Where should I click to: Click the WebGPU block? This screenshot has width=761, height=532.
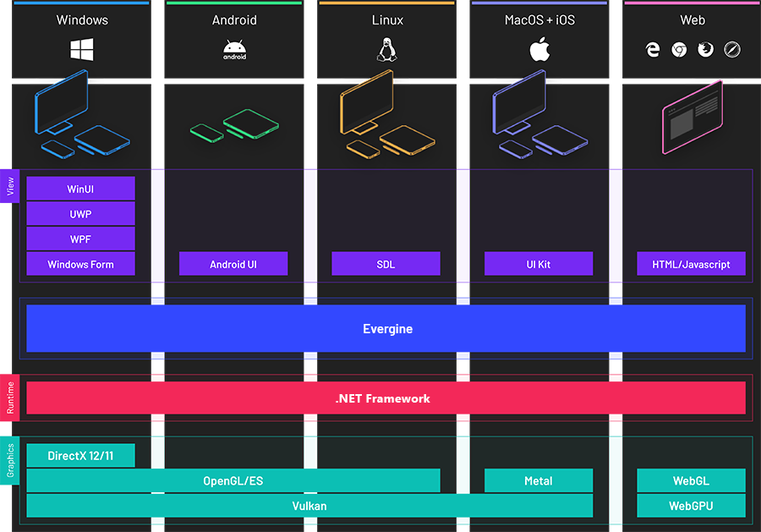pyautogui.click(x=691, y=506)
